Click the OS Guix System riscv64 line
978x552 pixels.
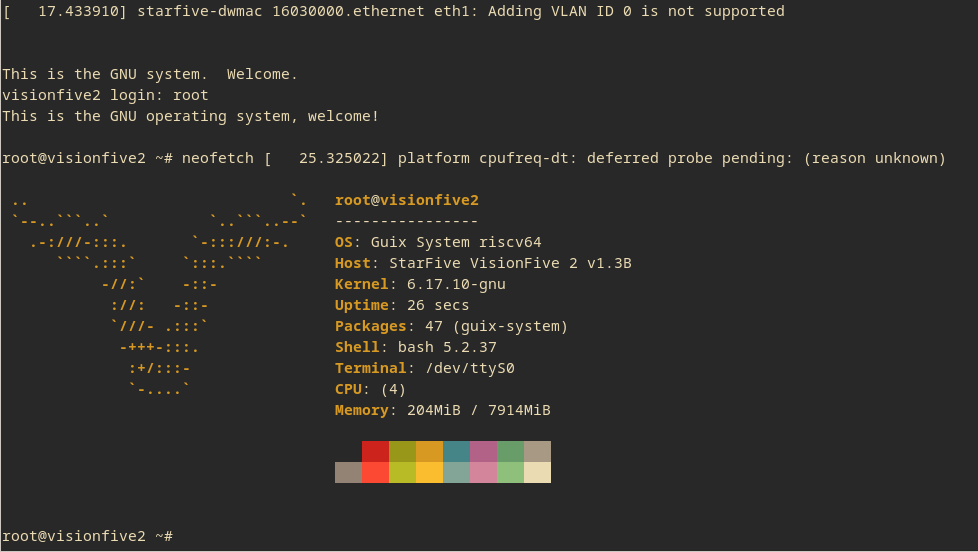[438, 242]
